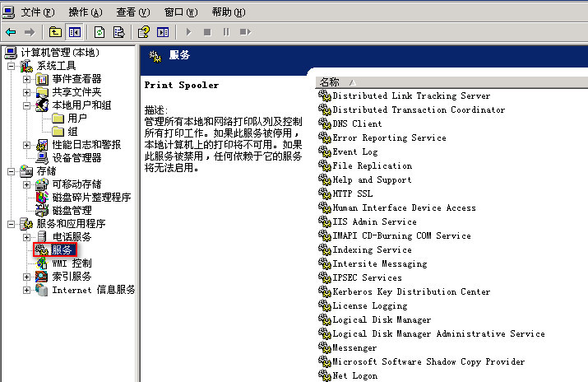Click the export list toolbar icon
Screen dimensions: 588x382
tap(119, 32)
